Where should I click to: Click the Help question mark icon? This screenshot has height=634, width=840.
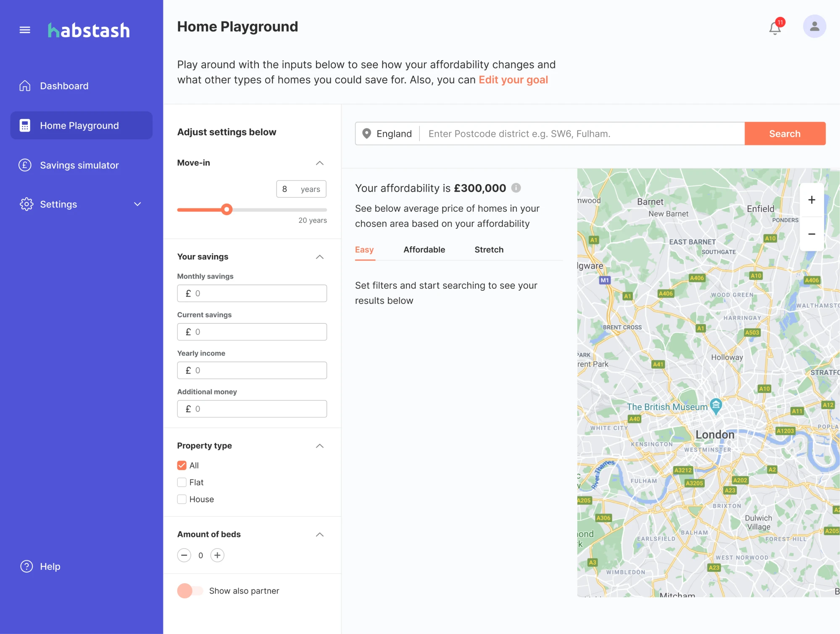coord(25,566)
